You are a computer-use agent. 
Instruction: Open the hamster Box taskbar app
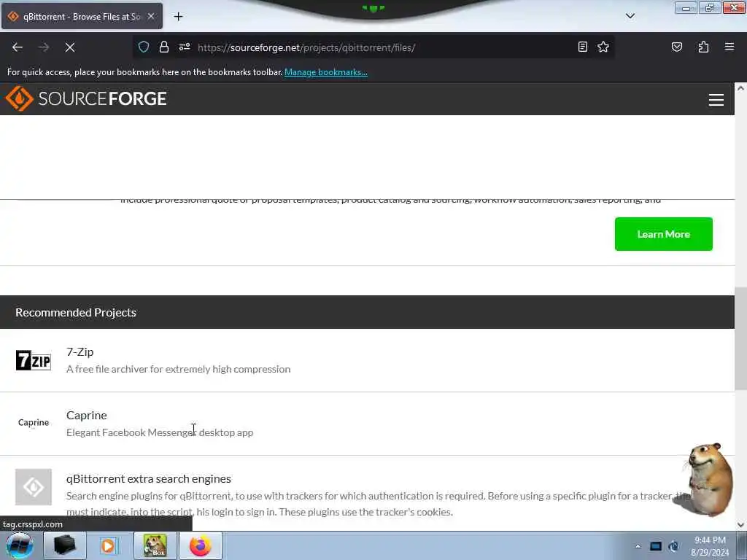[x=155, y=545]
